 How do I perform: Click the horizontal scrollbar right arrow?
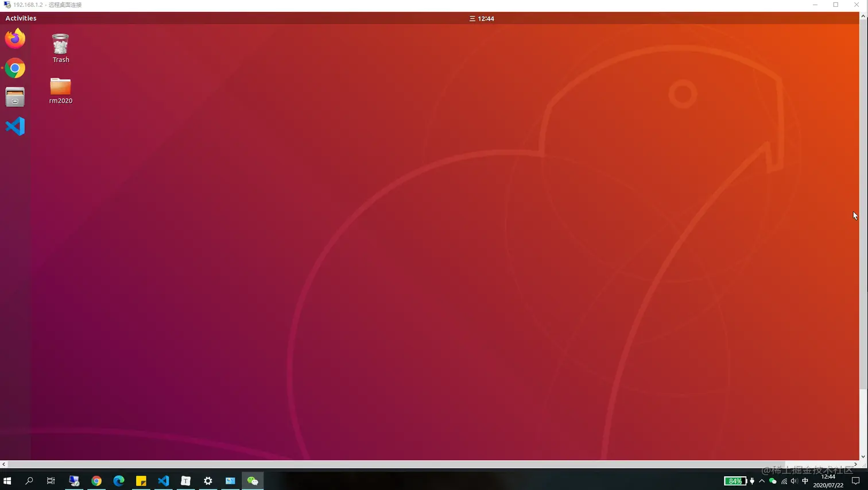855,464
